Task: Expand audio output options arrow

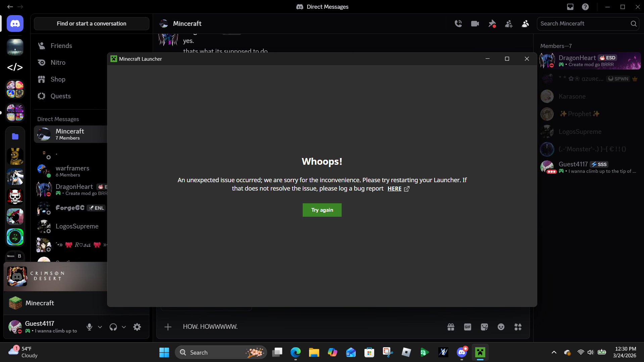Action: click(x=124, y=327)
